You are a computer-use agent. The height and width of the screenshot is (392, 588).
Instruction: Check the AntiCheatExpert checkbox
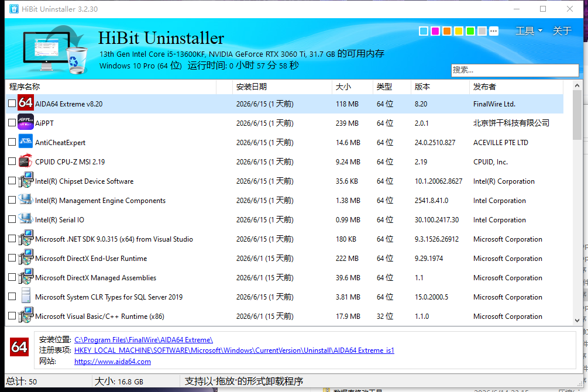point(12,142)
